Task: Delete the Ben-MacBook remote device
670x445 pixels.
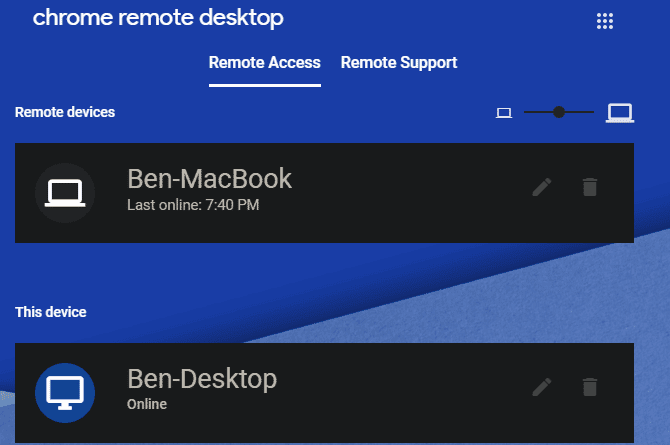Action: (x=590, y=187)
